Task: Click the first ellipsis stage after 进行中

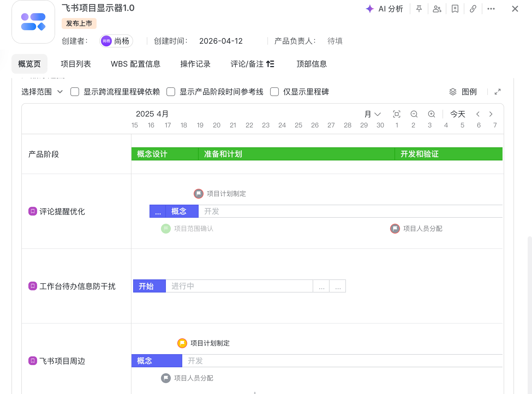Action: click(x=321, y=286)
